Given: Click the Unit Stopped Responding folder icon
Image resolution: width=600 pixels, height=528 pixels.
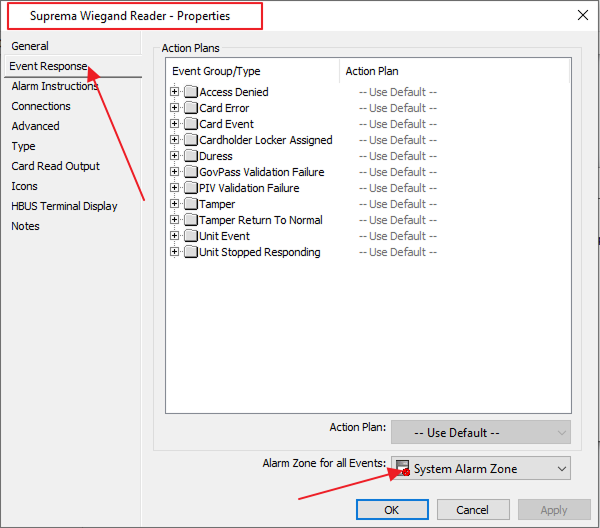Looking at the screenshot, I should tap(191, 252).
